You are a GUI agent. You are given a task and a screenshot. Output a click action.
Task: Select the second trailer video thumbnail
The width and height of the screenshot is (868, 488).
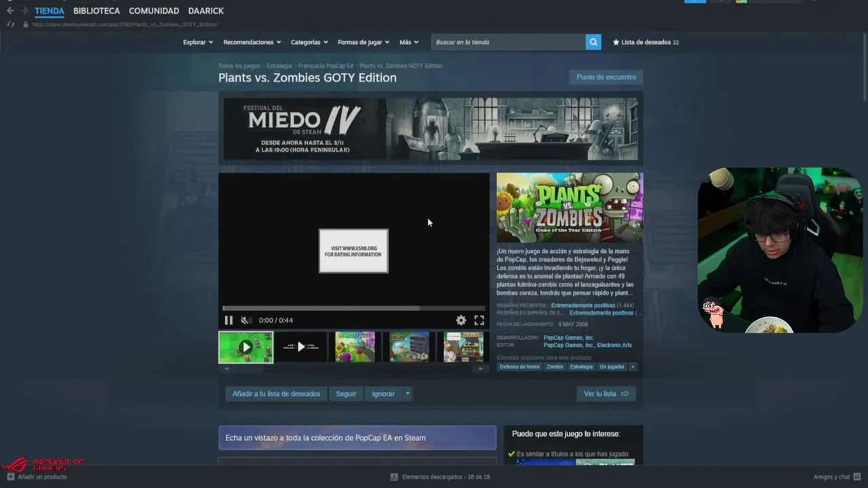coord(301,347)
